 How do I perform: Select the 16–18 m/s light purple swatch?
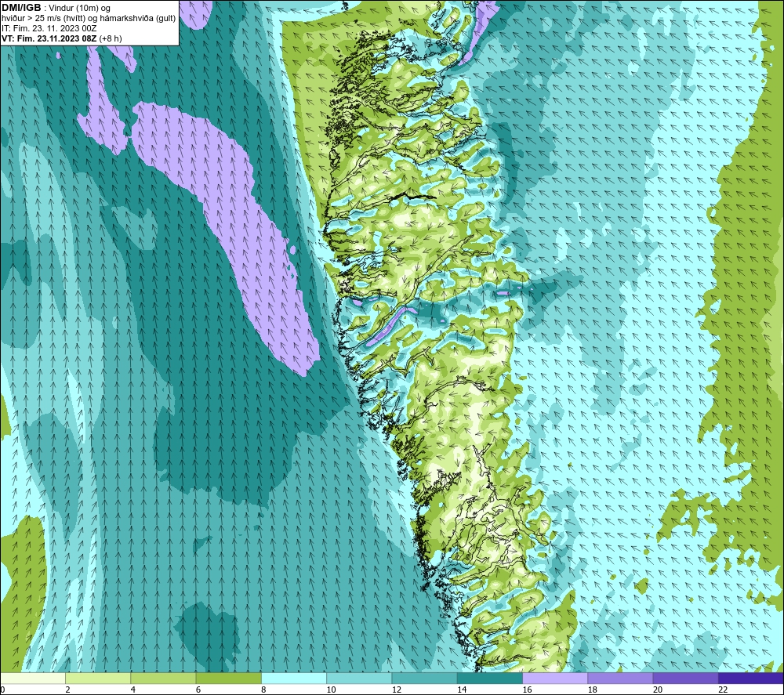[x=555, y=679]
